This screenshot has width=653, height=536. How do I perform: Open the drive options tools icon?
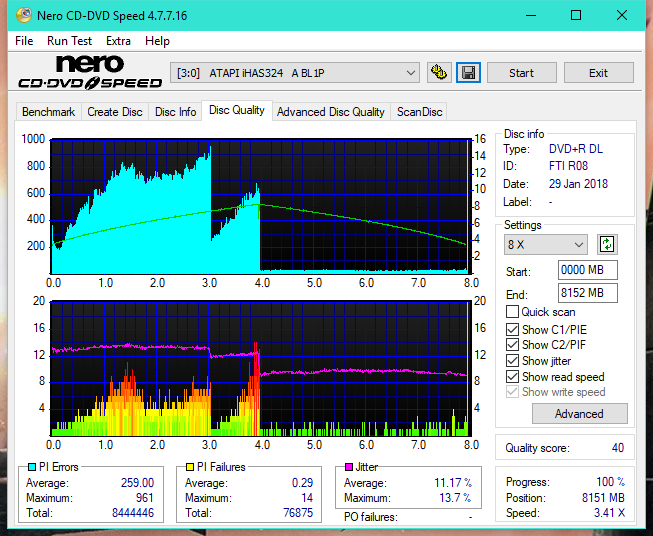coord(439,73)
